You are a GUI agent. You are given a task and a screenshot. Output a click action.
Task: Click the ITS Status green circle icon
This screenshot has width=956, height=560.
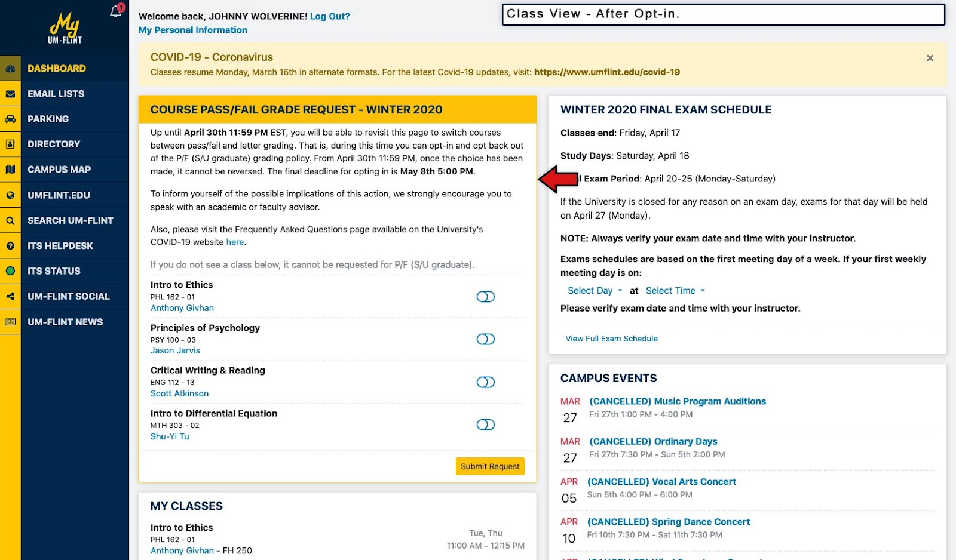(x=10, y=271)
